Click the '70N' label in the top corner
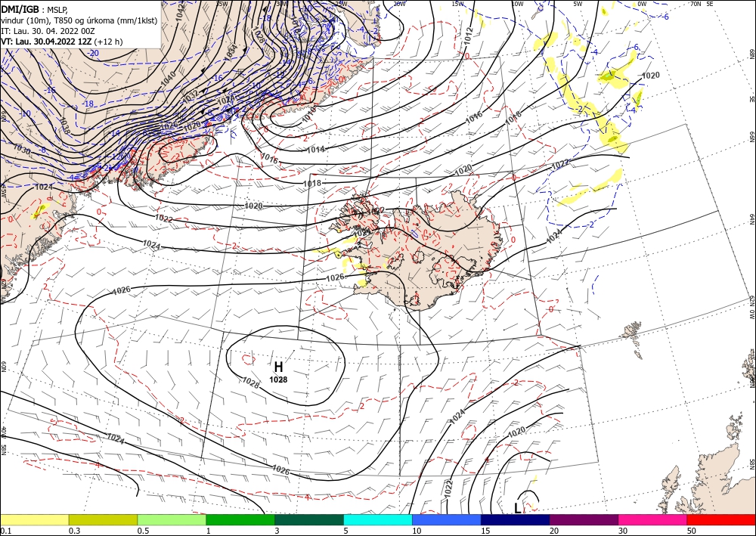The width and height of the screenshot is (756, 536). pos(696,4)
